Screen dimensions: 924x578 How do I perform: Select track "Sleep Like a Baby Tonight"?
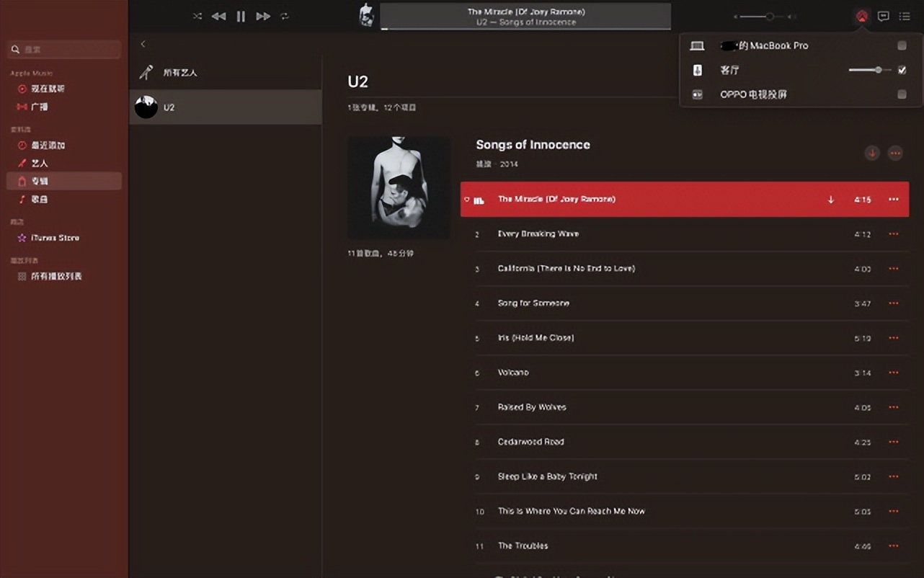(685, 476)
